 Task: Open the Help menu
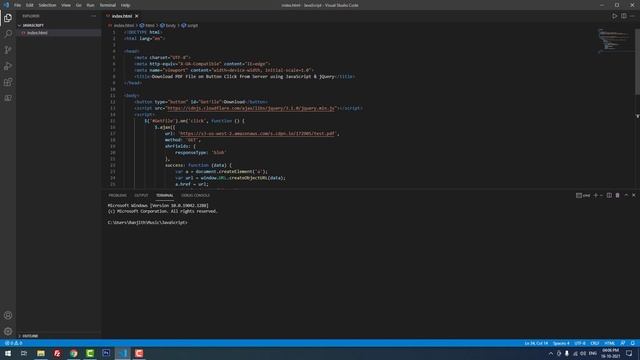(x=125, y=5)
